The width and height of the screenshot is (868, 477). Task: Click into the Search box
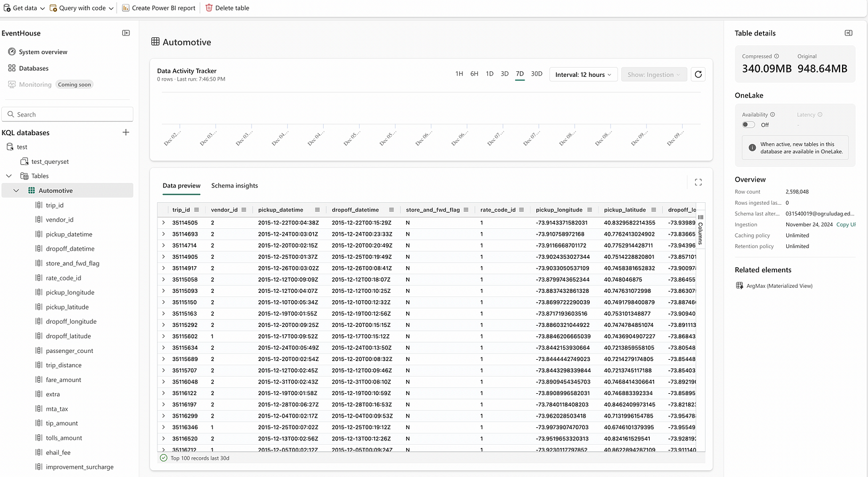point(68,114)
